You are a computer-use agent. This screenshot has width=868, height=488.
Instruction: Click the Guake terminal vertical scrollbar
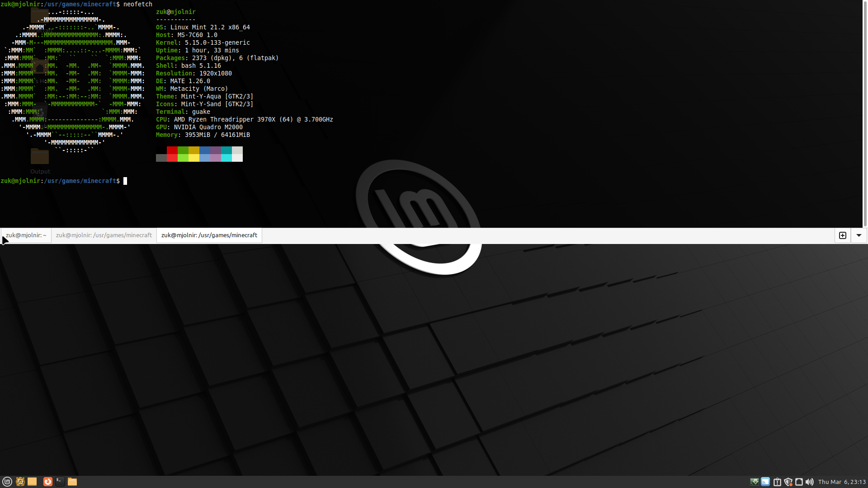point(865,113)
